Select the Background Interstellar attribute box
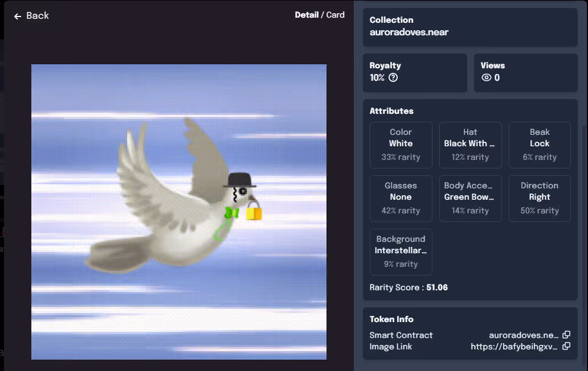The image size is (588, 371). (401, 252)
